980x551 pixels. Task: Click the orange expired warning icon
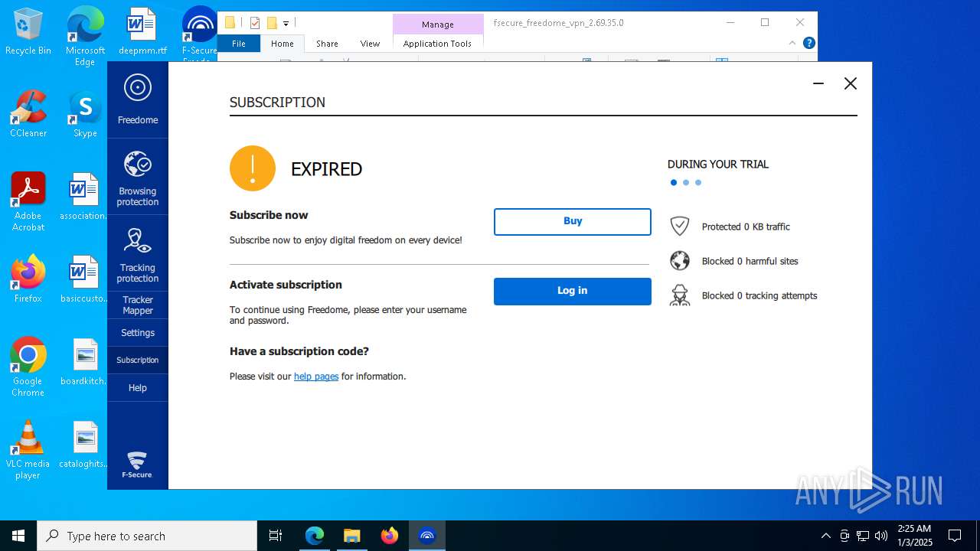pyautogui.click(x=253, y=168)
